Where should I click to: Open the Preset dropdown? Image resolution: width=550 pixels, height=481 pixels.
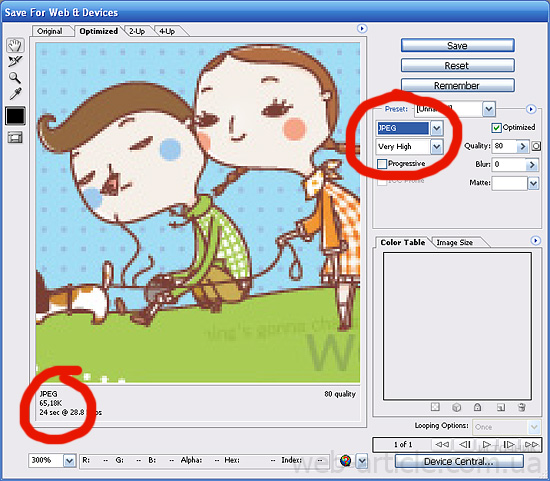coord(488,109)
